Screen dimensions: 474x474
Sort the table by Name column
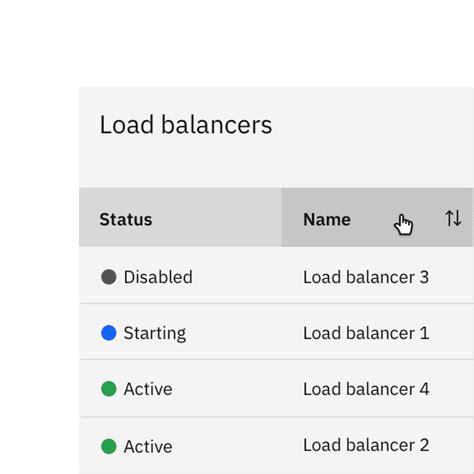click(378, 217)
